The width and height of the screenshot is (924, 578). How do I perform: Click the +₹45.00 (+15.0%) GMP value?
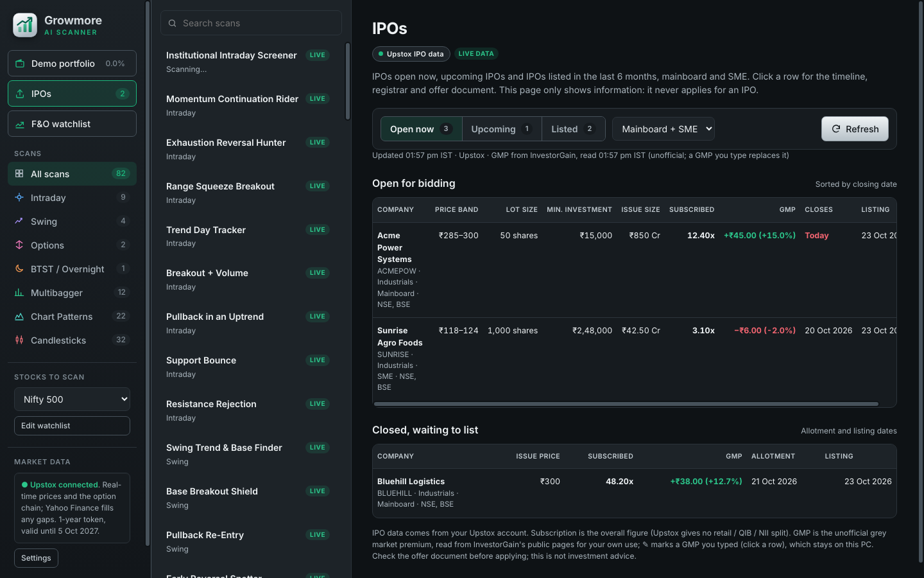[760, 236]
